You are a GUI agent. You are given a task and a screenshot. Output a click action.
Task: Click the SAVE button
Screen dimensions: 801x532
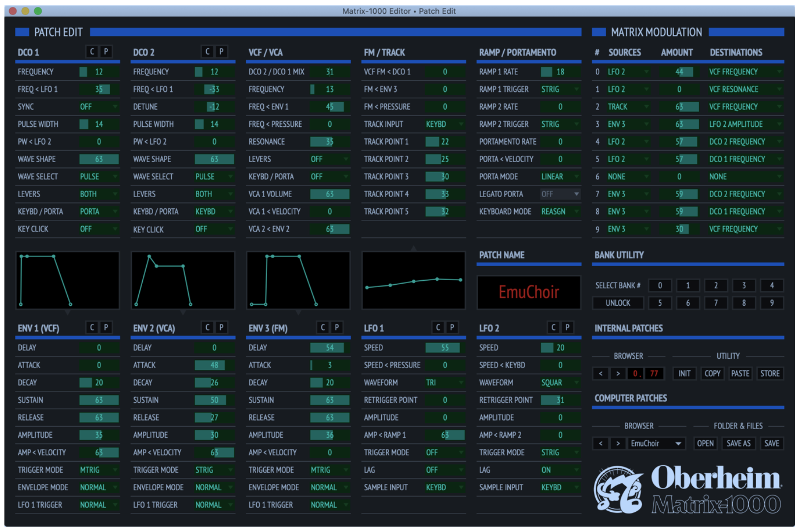point(771,443)
